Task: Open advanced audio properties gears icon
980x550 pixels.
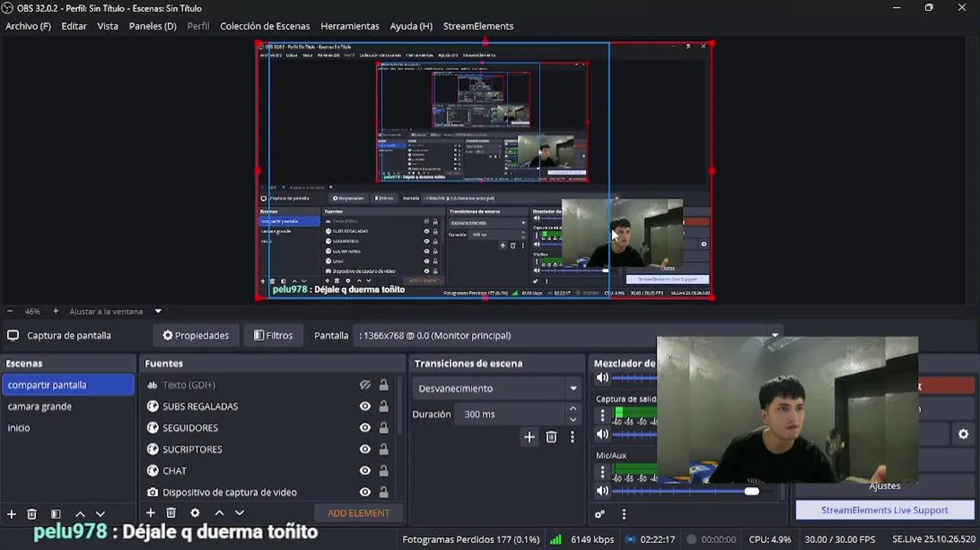Action: click(600, 514)
